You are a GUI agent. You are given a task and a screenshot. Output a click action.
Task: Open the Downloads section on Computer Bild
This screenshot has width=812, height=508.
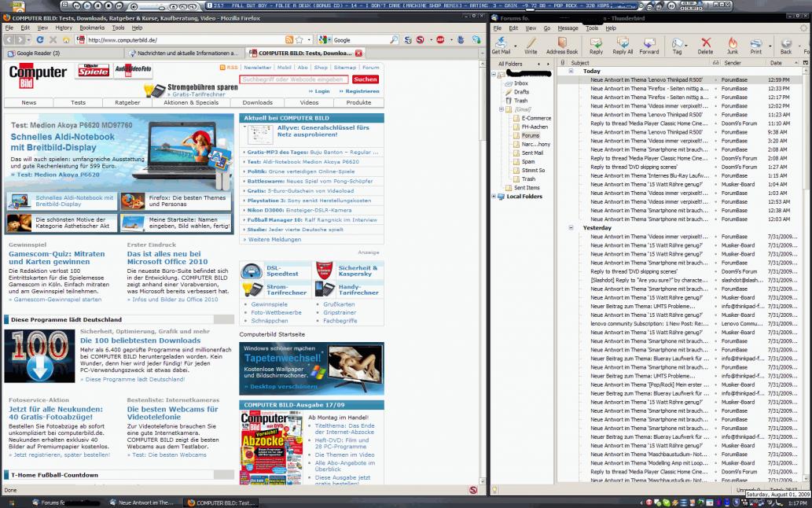click(x=257, y=102)
